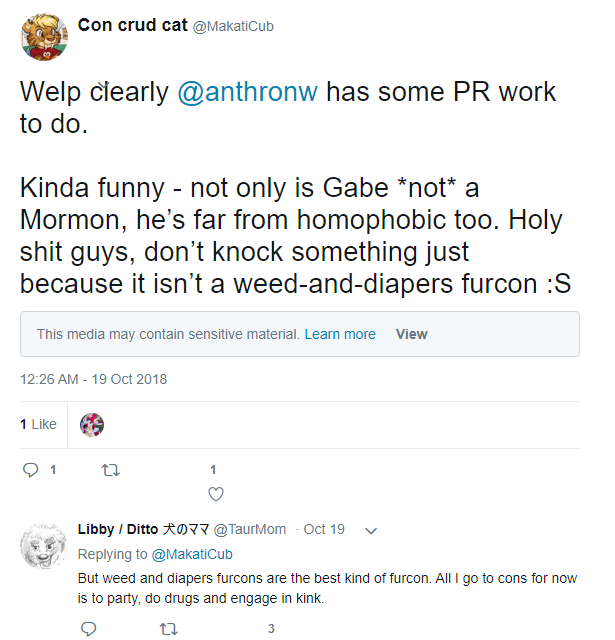Open the 12:26 AM tweet timestamp
This screenshot has width=615, height=640.
(x=93, y=379)
